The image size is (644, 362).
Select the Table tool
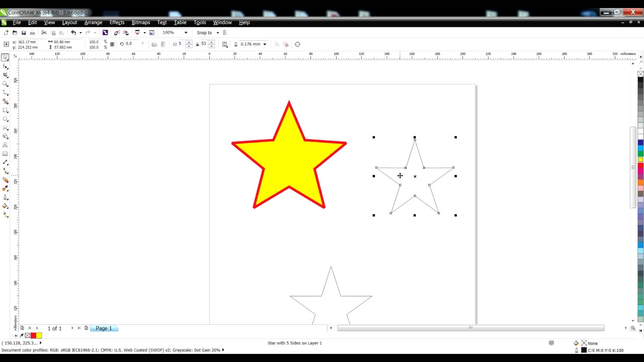pyautogui.click(x=6, y=154)
